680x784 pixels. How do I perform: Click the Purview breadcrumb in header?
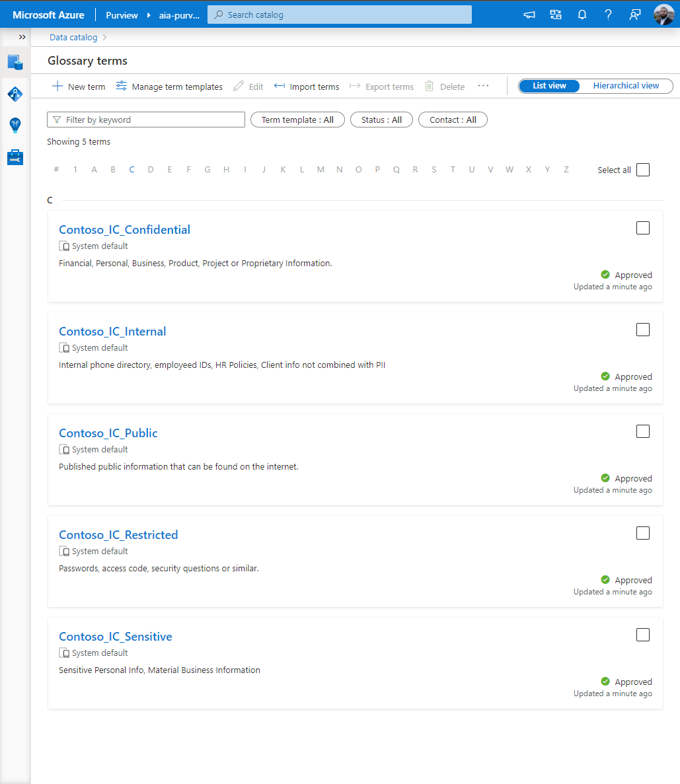(x=122, y=15)
